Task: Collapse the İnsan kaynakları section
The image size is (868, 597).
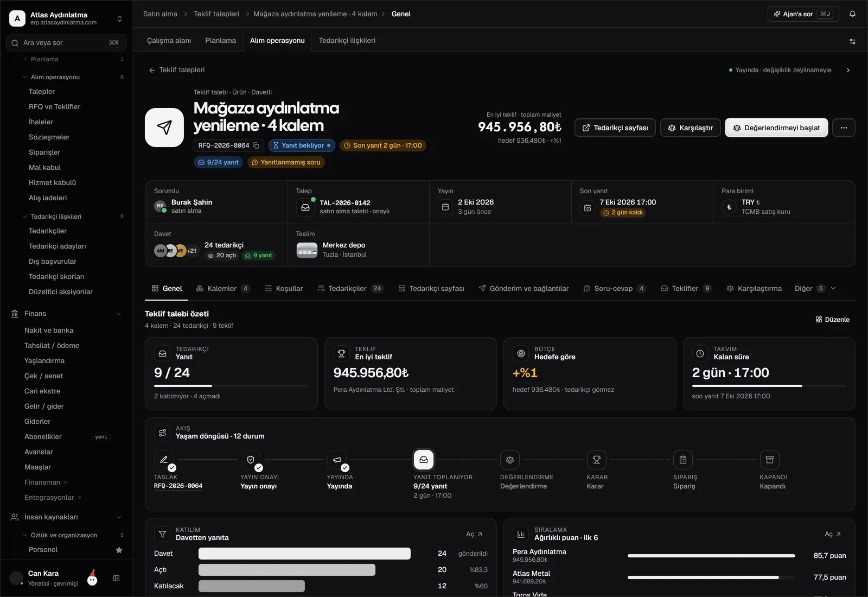Action: tap(119, 517)
